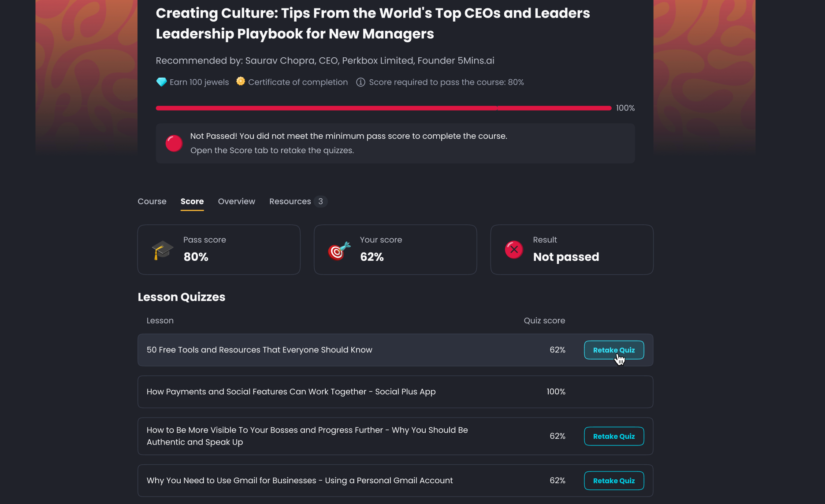Click the target dart Your score icon
Viewport: 825px width, 504px height.
[339, 250]
